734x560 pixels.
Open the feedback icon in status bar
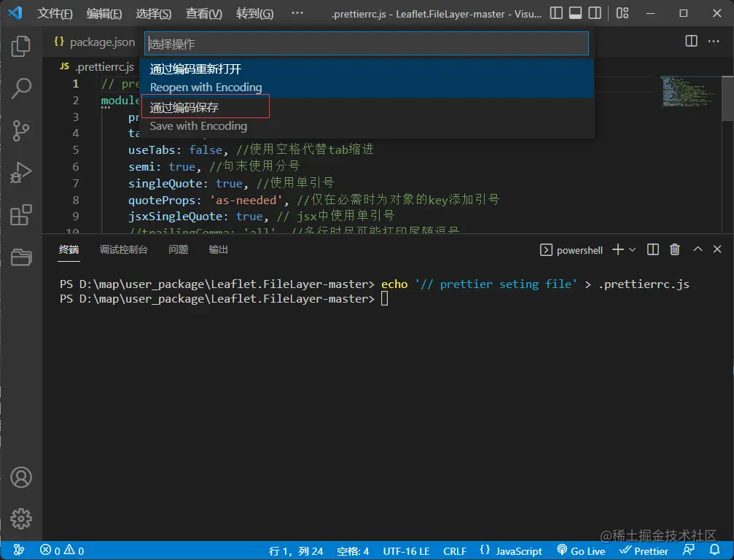tap(689, 551)
